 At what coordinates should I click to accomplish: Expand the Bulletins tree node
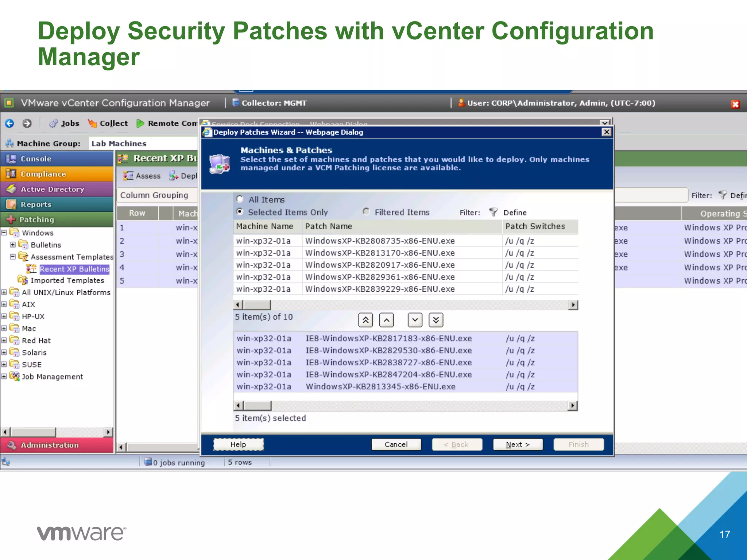tap(13, 244)
